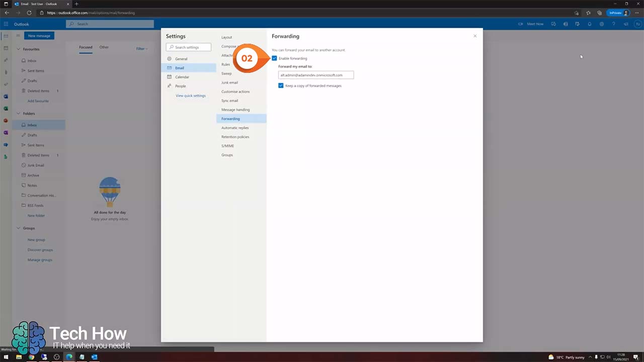Open Calendar app in left rail
This screenshot has height=362, width=644.
6,48
